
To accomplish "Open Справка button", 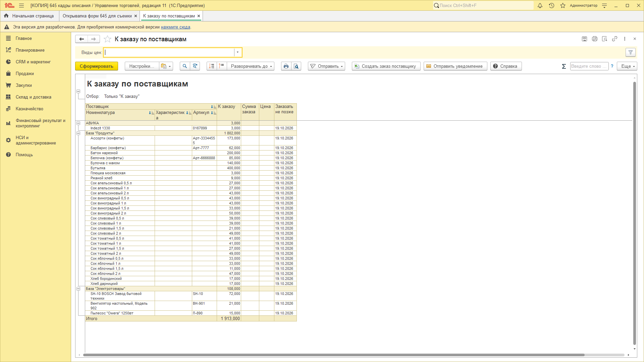I will [506, 66].
